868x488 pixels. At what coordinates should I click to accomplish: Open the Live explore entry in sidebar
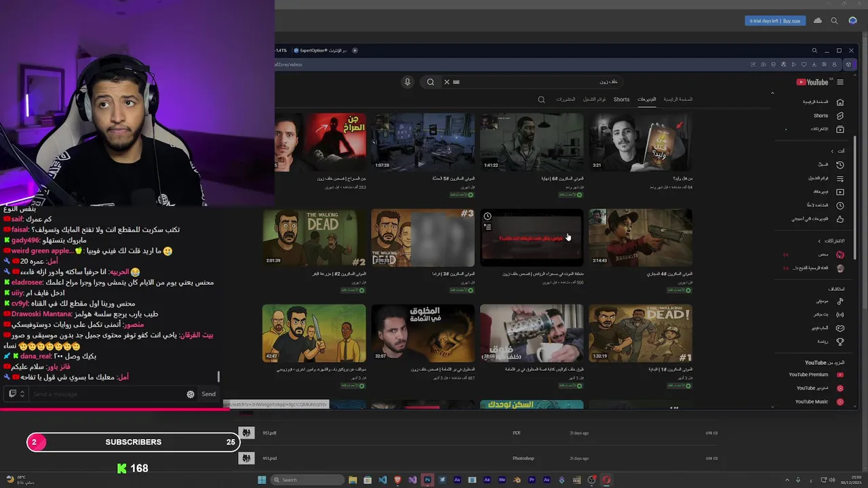tap(828, 314)
